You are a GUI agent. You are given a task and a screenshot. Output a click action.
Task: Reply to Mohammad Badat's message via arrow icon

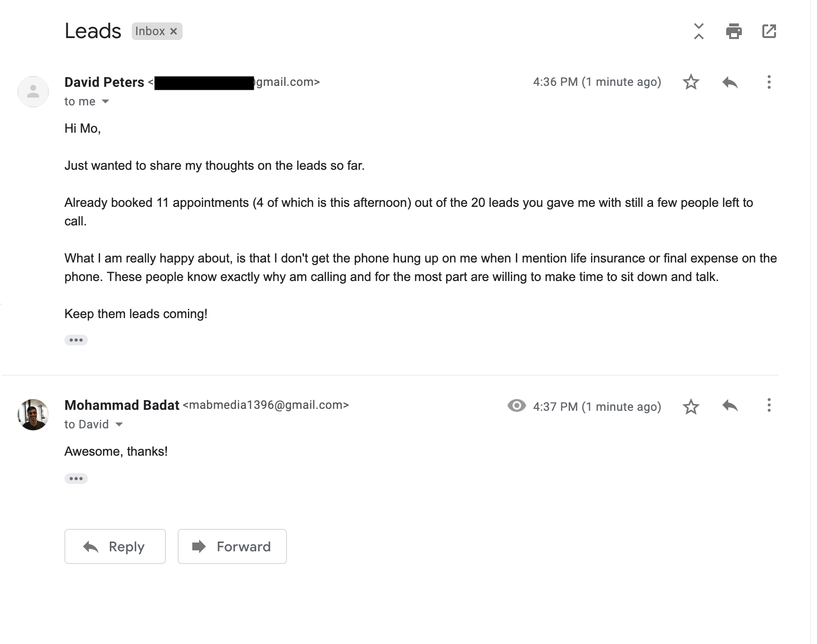click(x=730, y=405)
